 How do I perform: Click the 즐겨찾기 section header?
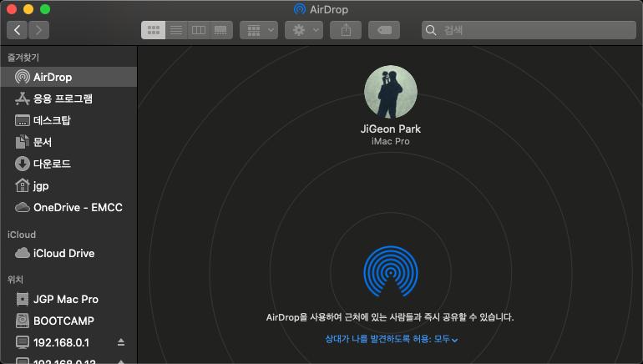point(23,58)
